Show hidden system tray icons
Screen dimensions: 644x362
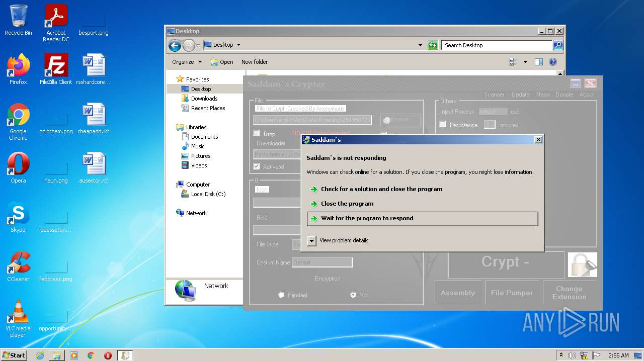[561, 355]
